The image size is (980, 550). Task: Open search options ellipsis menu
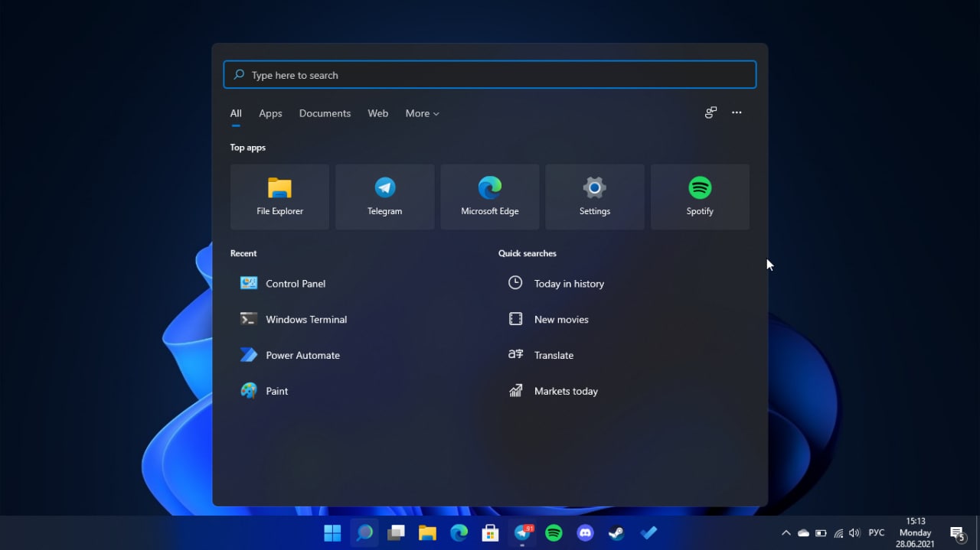(x=737, y=112)
